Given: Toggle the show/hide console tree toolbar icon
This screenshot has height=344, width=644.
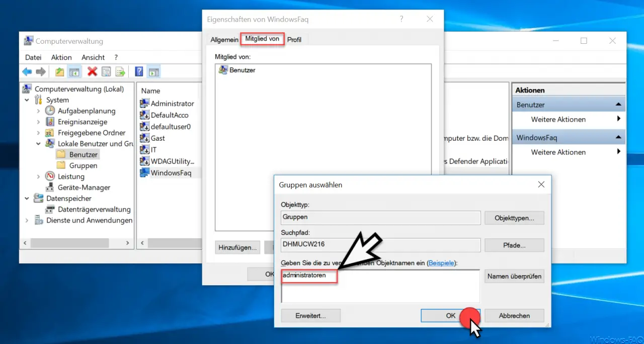Looking at the screenshot, I should point(74,72).
